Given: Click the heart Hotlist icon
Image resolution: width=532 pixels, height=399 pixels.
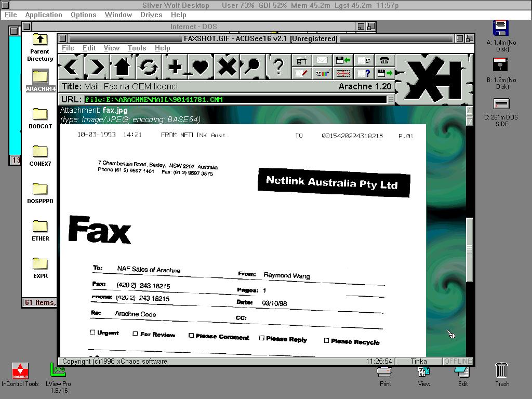Looking at the screenshot, I should point(201,67).
